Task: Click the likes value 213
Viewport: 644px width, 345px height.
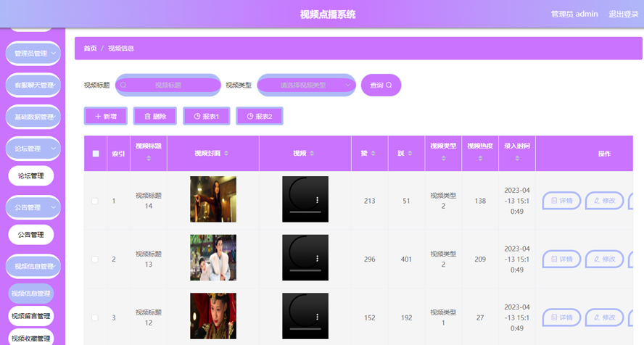Action: pos(369,201)
